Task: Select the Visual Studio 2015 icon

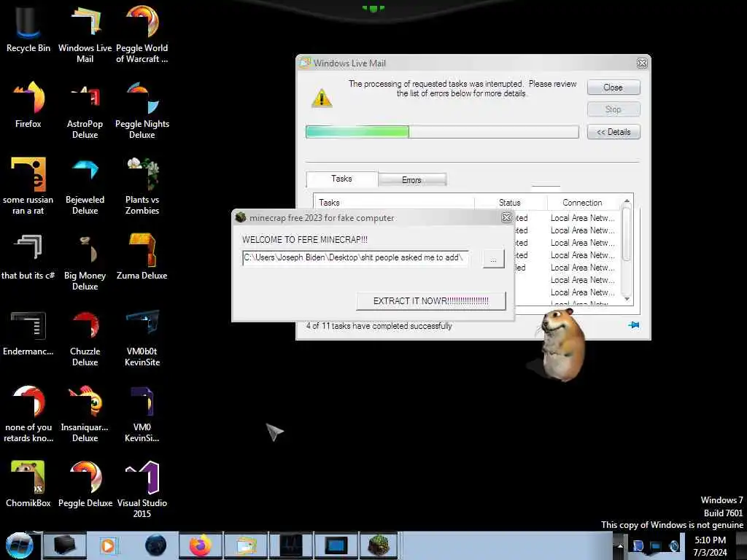Action: click(x=142, y=489)
